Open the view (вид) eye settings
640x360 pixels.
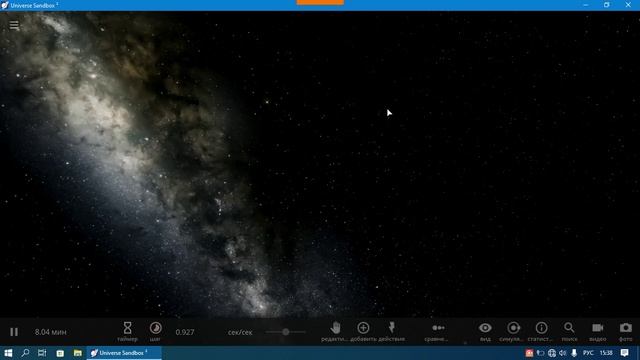(x=485, y=331)
